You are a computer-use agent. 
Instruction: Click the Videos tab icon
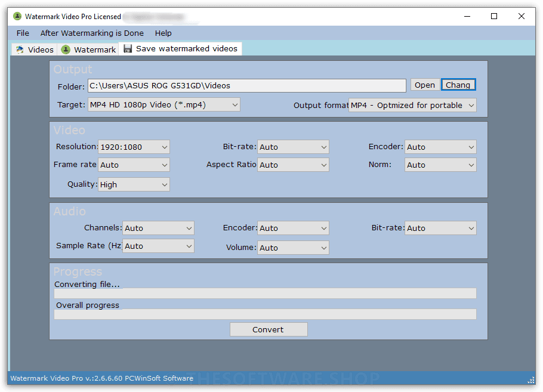click(x=20, y=50)
